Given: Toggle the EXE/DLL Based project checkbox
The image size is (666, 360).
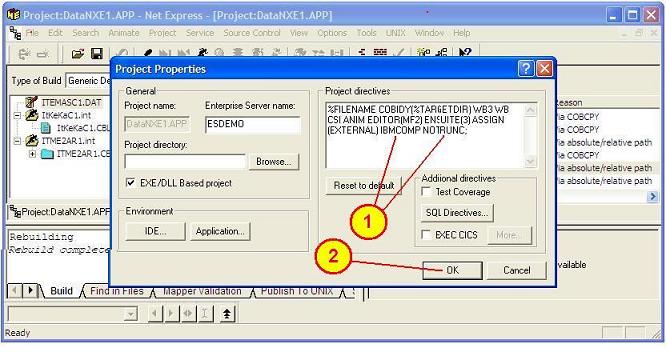Looking at the screenshot, I should pos(130,183).
